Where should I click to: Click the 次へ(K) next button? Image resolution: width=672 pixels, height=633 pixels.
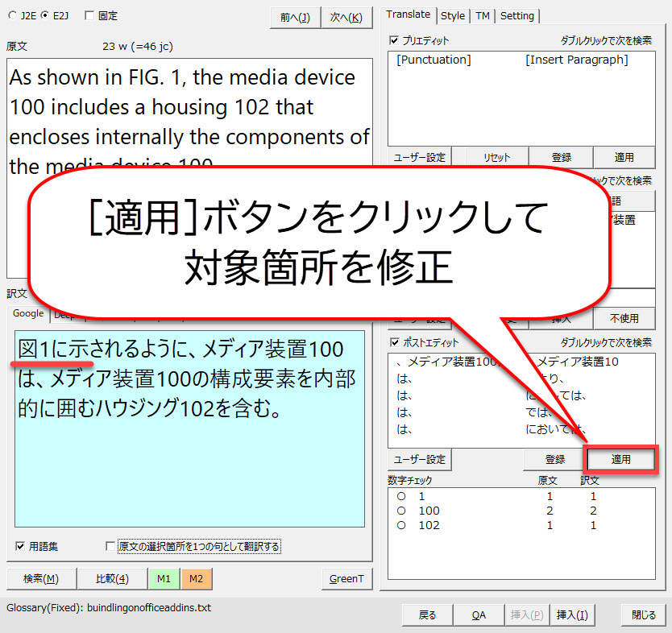tap(346, 18)
